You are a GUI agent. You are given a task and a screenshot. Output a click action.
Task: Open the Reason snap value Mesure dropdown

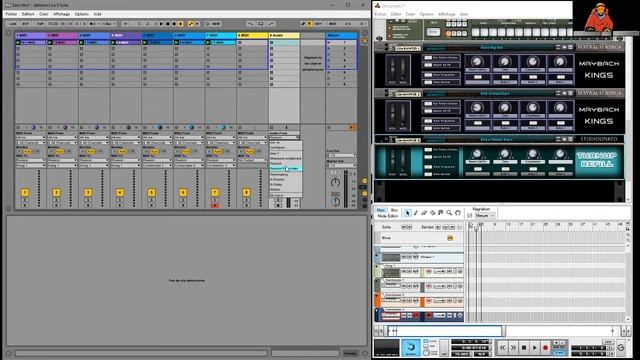(484, 216)
